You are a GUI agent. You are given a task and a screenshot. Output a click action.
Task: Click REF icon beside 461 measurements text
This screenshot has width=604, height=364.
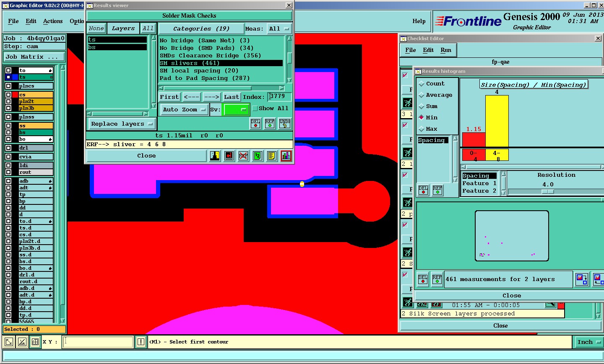(x=437, y=279)
